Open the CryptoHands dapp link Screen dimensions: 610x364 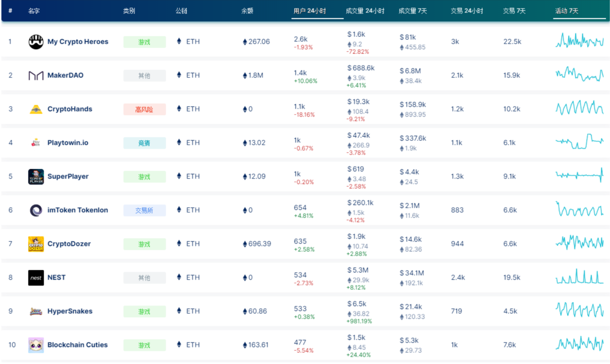[x=70, y=109]
